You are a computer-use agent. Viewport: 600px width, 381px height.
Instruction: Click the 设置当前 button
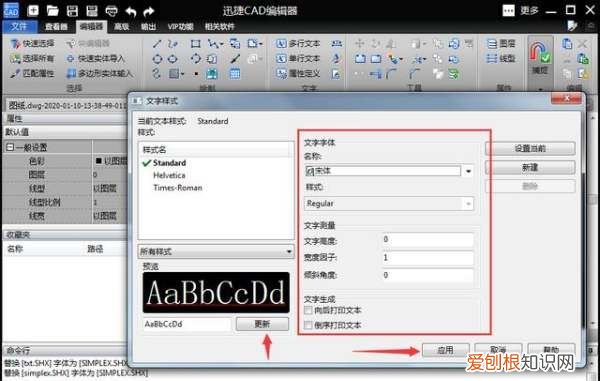click(530, 148)
